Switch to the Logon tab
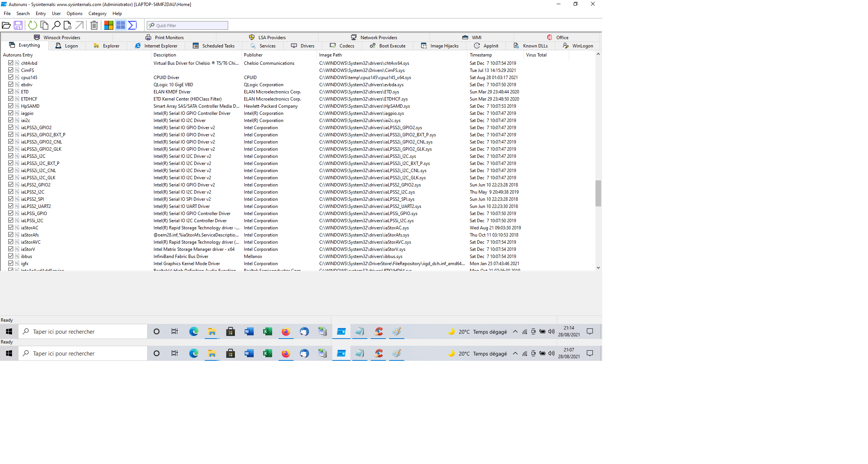Screen dimensions: 868x464 pyautogui.click(x=67, y=46)
